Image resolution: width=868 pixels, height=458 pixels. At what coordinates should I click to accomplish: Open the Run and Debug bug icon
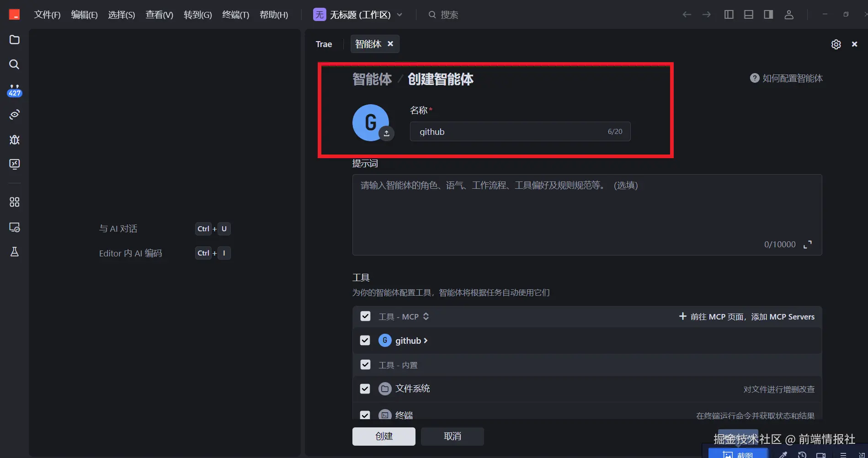pos(15,139)
